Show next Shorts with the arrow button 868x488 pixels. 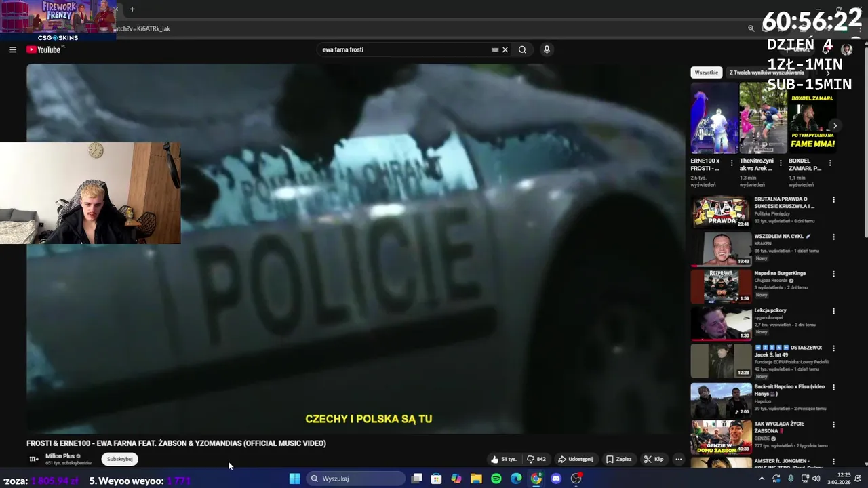pos(835,125)
